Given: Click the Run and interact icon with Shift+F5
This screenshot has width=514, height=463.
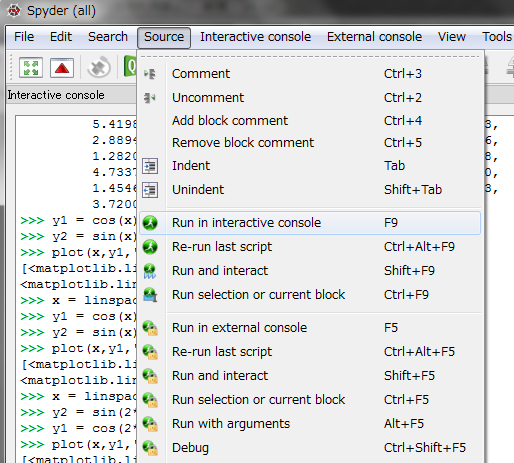Looking at the screenshot, I should pyautogui.click(x=150, y=376).
